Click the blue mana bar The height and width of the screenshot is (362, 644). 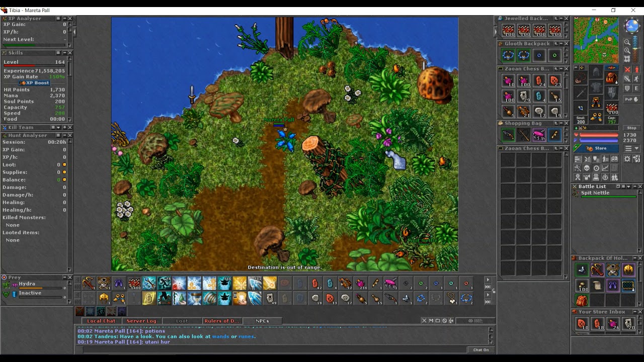click(x=599, y=140)
